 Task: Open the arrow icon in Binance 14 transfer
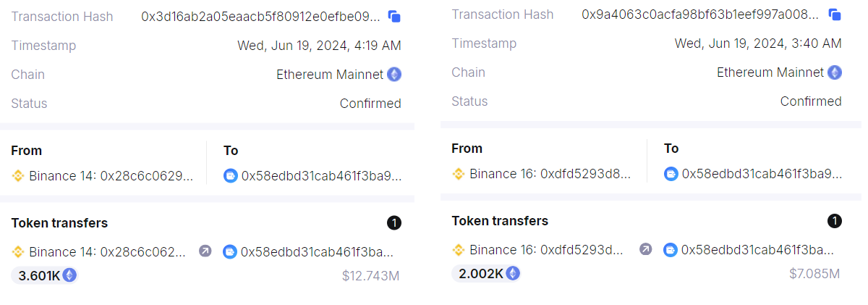click(205, 251)
